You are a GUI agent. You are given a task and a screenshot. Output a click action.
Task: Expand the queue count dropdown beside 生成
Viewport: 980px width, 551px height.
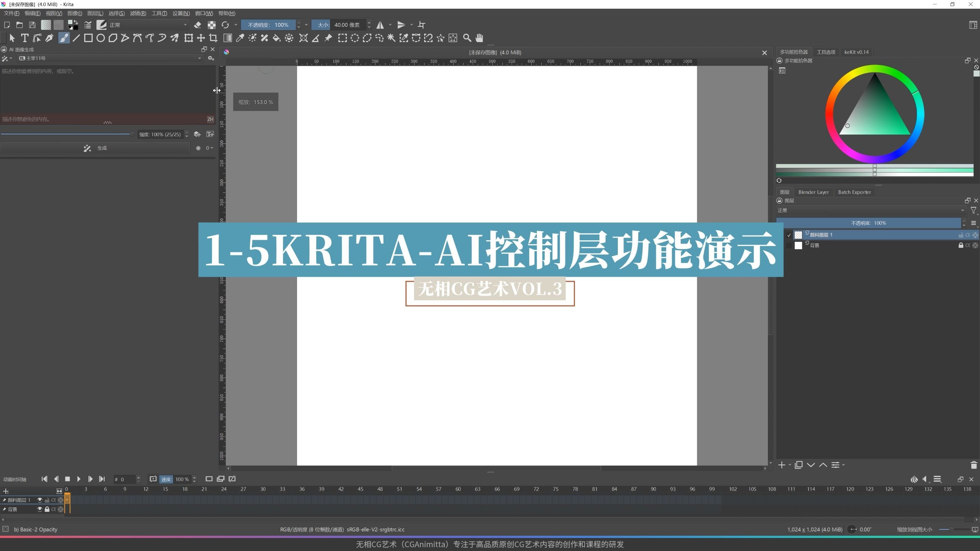coord(210,148)
